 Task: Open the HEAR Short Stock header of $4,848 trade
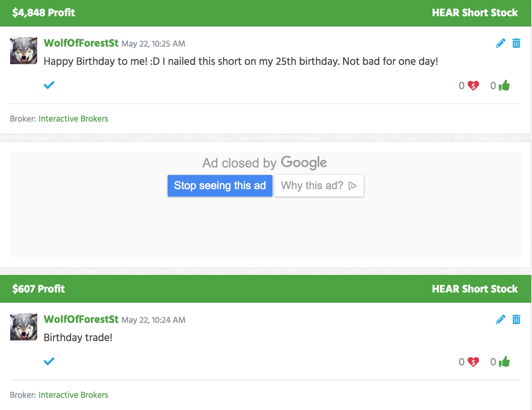[x=475, y=13]
